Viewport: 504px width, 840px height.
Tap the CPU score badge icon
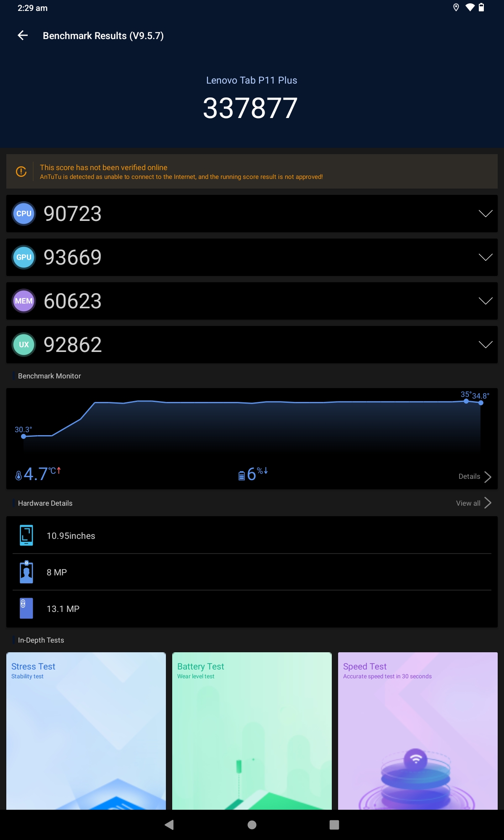24,214
